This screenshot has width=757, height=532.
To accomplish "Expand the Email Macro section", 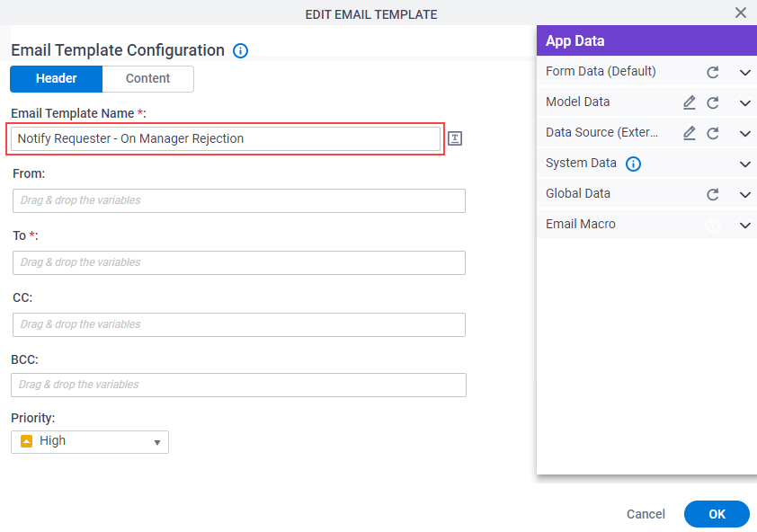I will 745,225.
